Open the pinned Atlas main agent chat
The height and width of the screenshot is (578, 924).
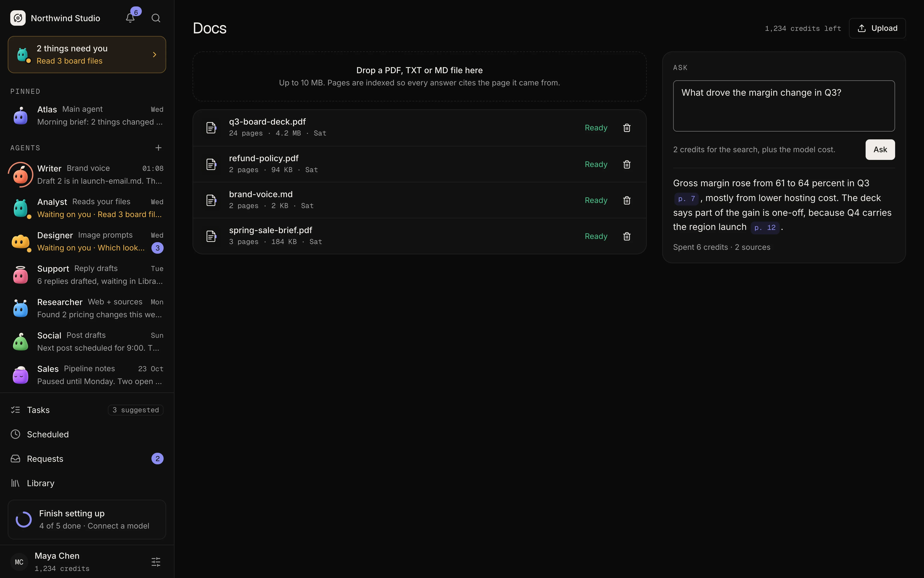pos(87,115)
